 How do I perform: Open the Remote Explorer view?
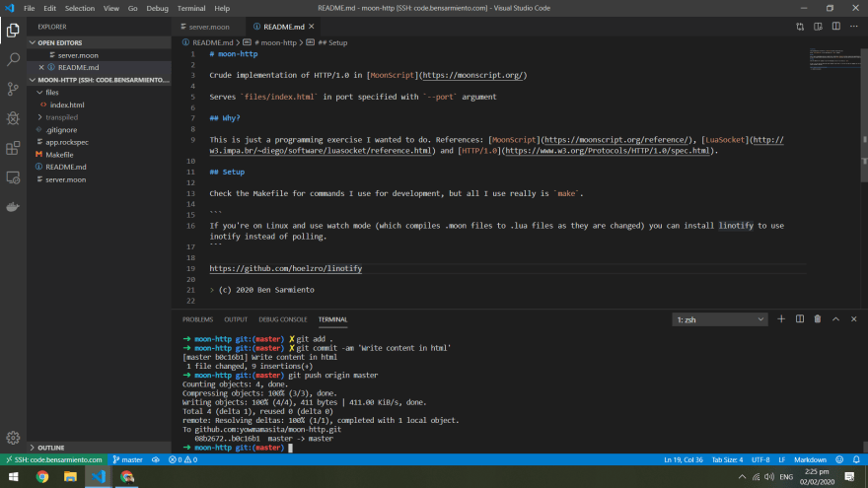pos(13,177)
